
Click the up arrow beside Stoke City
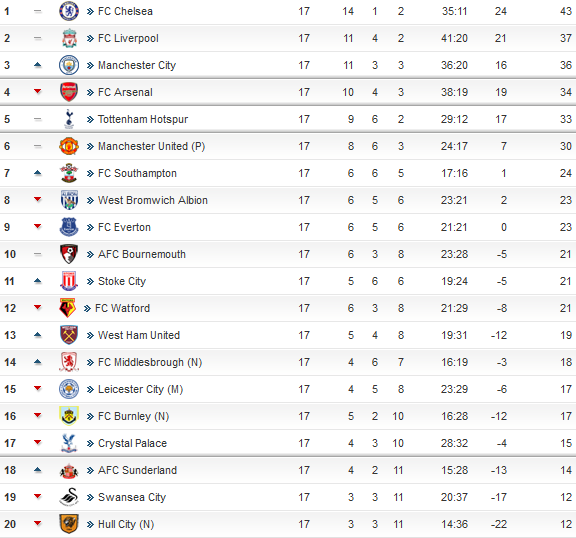click(x=37, y=281)
